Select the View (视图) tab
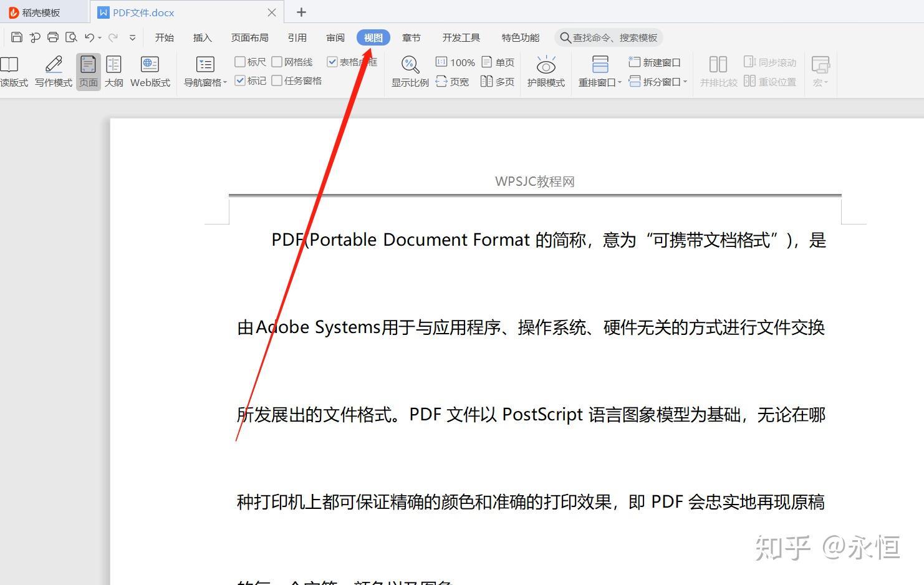This screenshot has height=585, width=924. (x=373, y=37)
